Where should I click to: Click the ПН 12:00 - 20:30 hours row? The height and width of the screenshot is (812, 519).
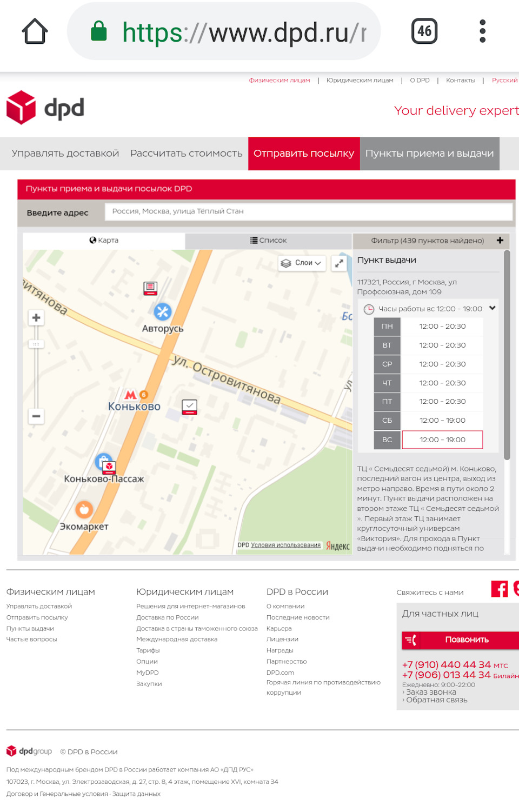click(x=428, y=327)
